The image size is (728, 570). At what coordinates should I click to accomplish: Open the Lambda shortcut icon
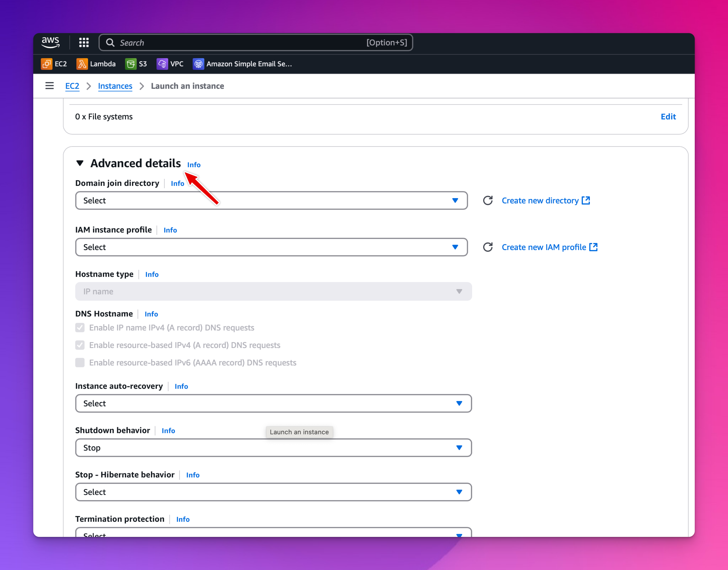(82, 64)
